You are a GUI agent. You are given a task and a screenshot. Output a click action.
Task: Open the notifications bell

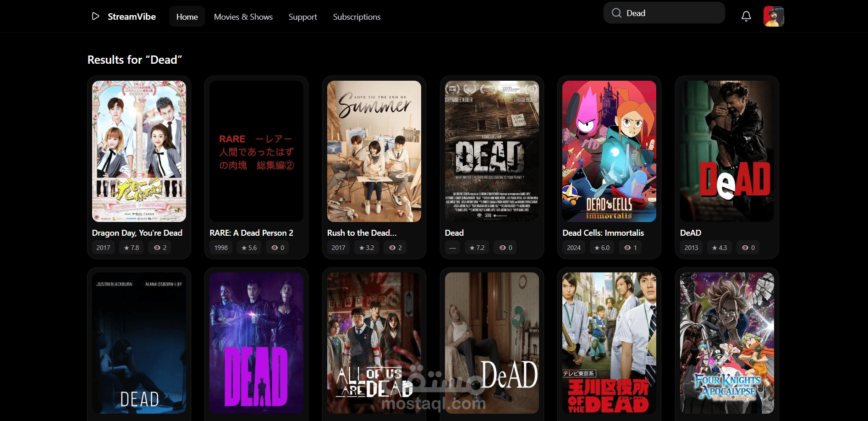click(746, 17)
